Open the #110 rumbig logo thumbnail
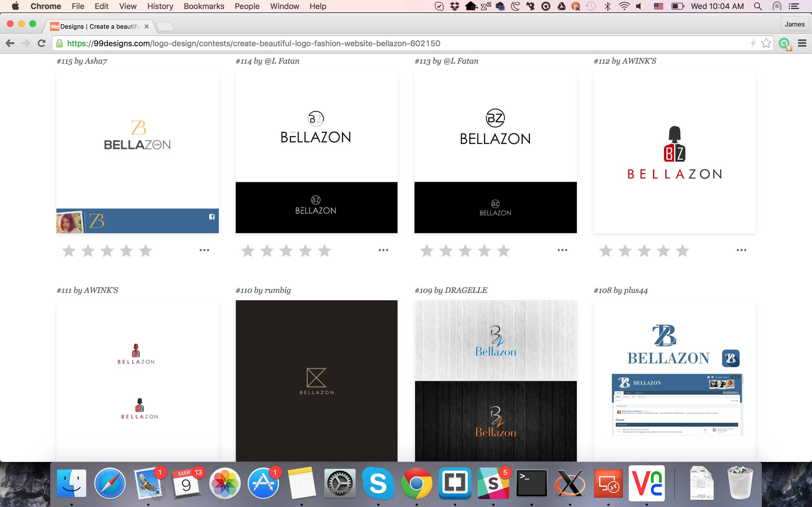This screenshot has height=507, width=812. click(x=316, y=381)
